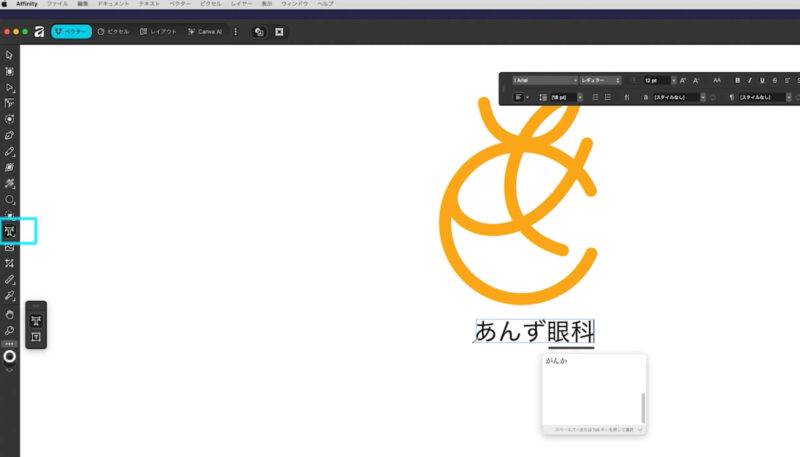Viewport: 800px width, 457px height.
Task: Open the ファイル (File) menu
Action: 57,4
